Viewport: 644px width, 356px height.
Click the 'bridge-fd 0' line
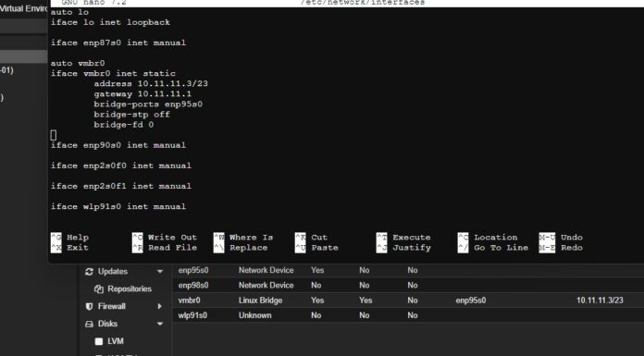(x=124, y=125)
